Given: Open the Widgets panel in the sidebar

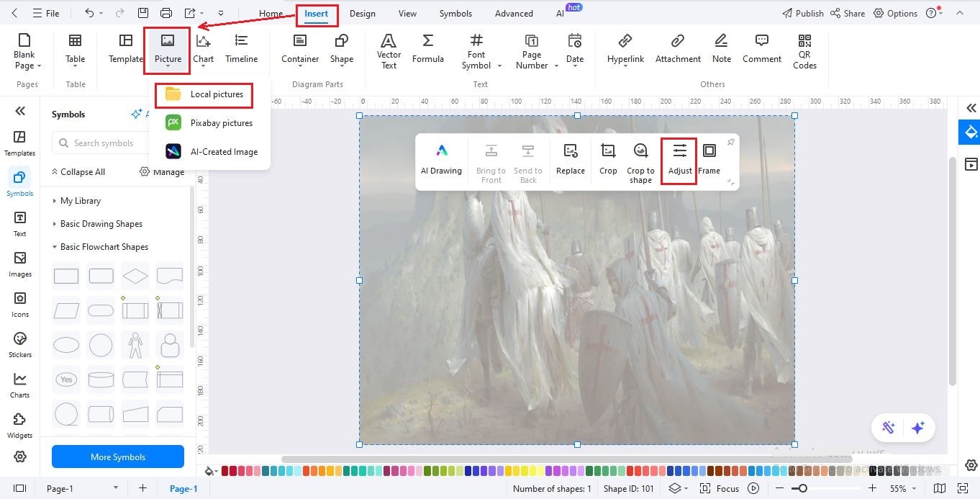Looking at the screenshot, I should coord(19,426).
